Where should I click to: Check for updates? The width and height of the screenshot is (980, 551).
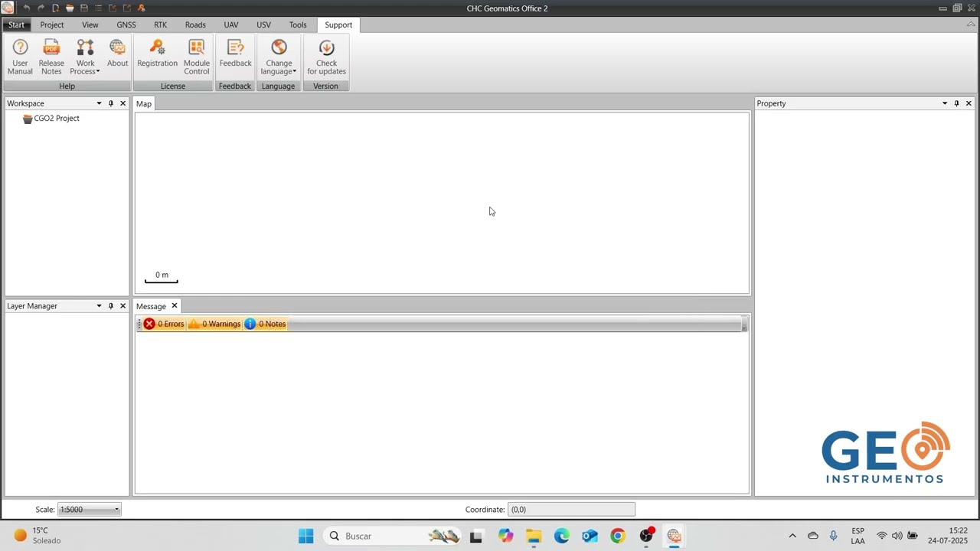[326, 57]
